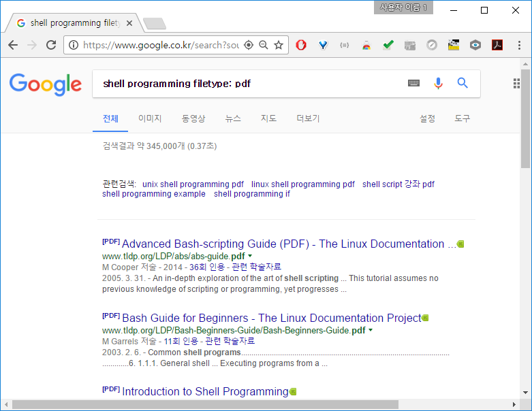Switch to the 동영상 results tab
532x411 pixels.
click(x=193, y=118)
